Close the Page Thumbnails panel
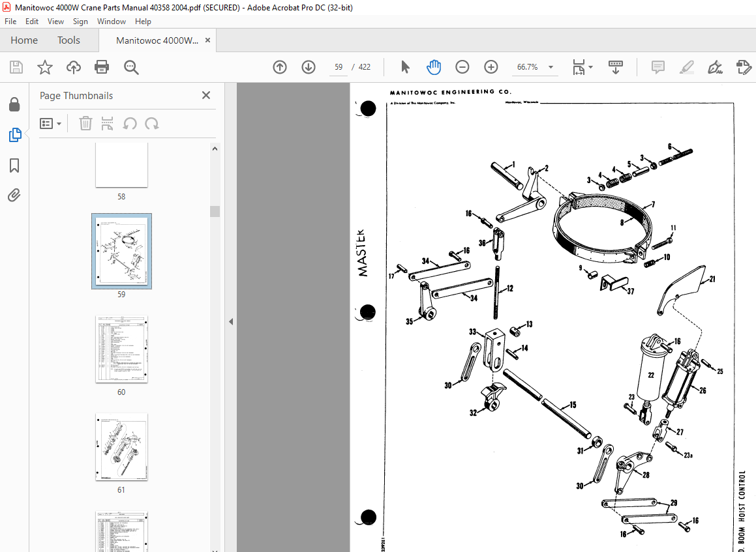The image size is (756, 552). 206,95
